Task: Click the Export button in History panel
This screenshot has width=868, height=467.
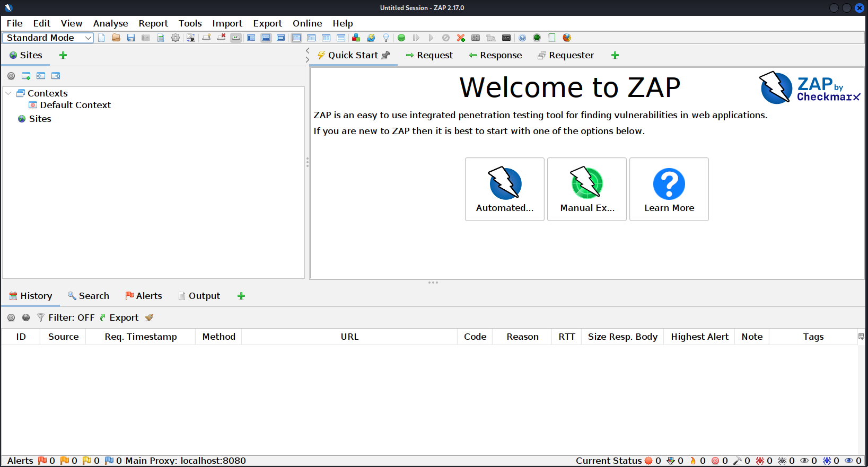Action: click(x=119, y=318)
